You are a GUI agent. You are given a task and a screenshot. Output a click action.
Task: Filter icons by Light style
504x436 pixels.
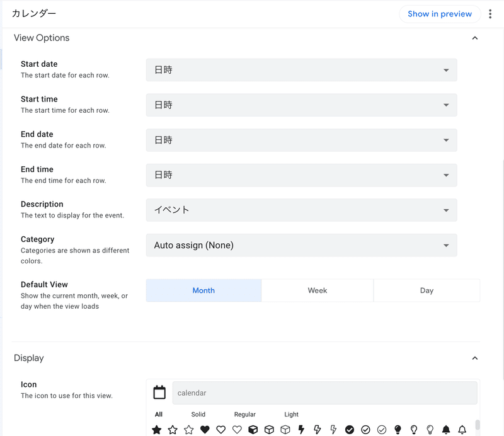[x=291, y=415]
